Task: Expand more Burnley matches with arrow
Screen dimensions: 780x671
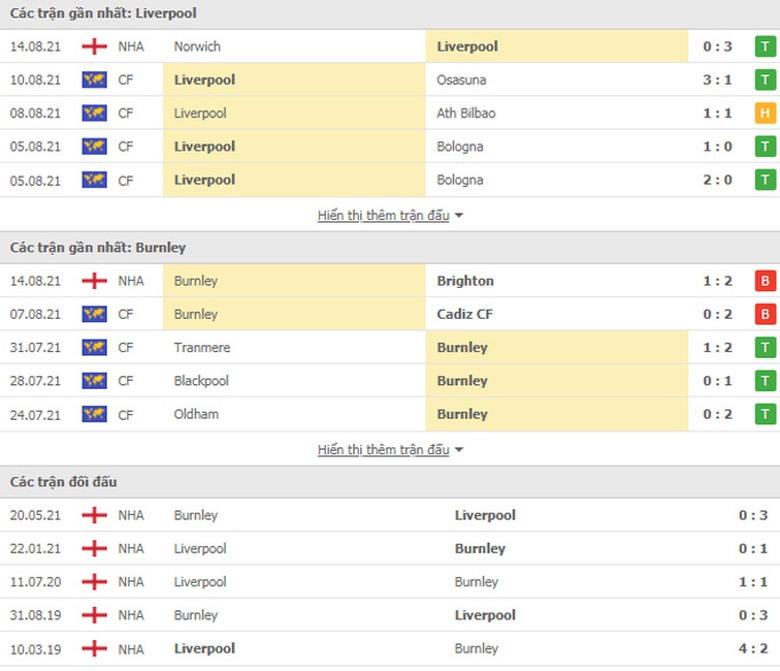Action: click(459, 450)
